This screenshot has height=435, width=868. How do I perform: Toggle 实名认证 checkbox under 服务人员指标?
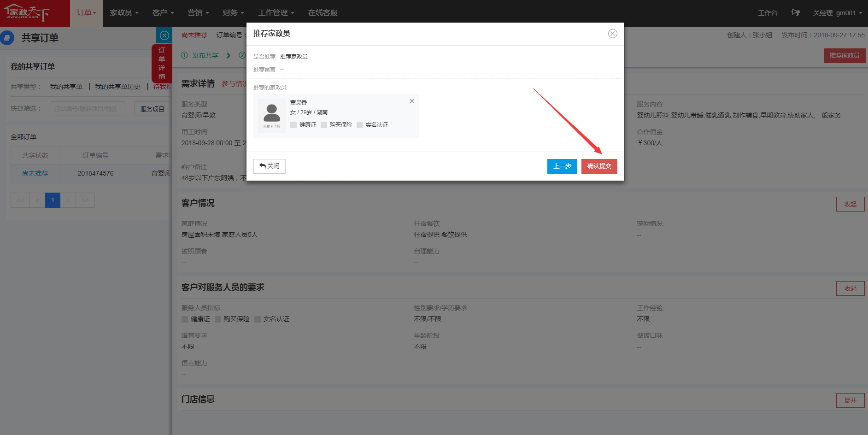tap(258, 319)
